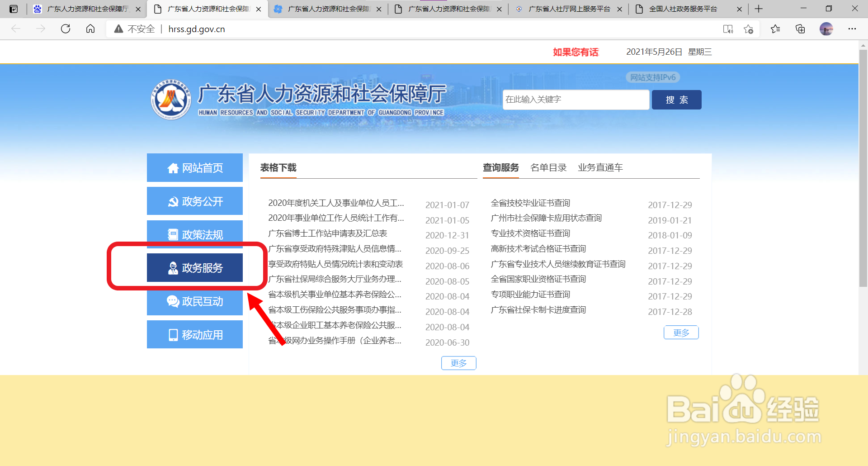Click the department emblem logo
The image size is (868, 466).
[171, 100]
